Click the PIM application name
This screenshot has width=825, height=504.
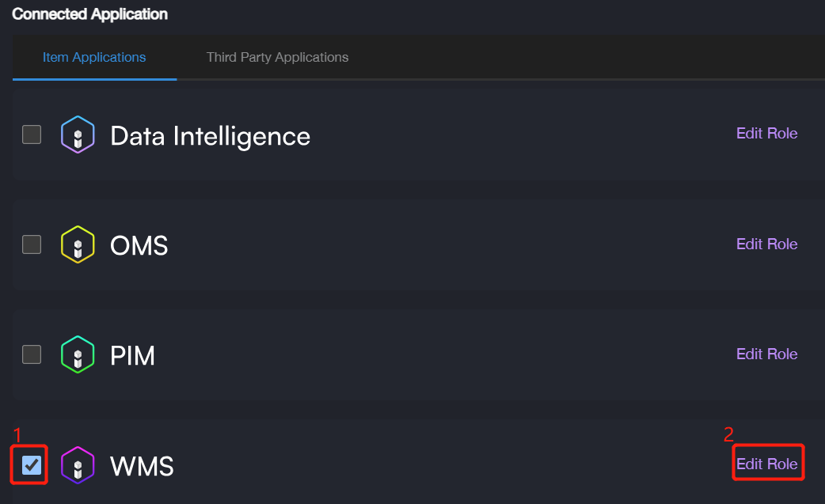(132, 355)
